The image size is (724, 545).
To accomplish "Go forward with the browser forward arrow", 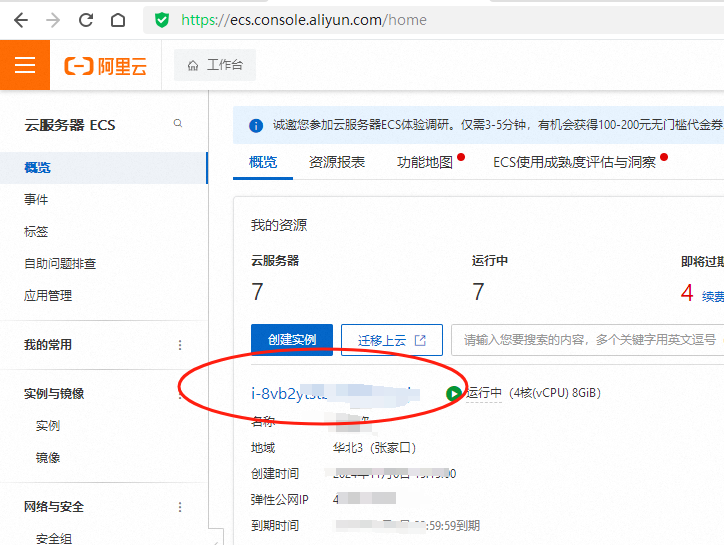I will [x=53, y=20].
